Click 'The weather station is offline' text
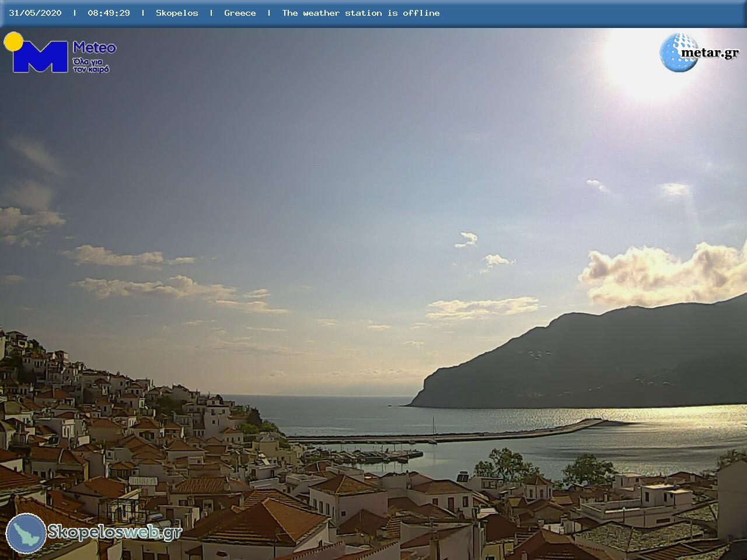747x560 pixels. (x=361, y=13)
